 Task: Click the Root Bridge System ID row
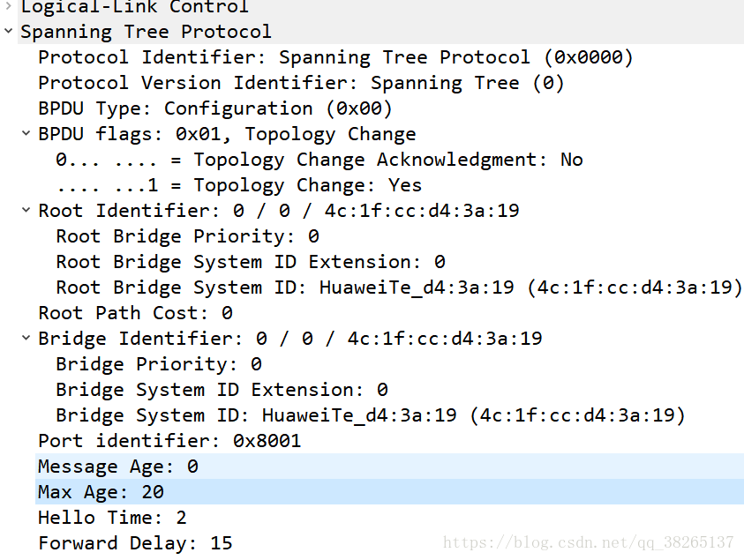[399, 287]
